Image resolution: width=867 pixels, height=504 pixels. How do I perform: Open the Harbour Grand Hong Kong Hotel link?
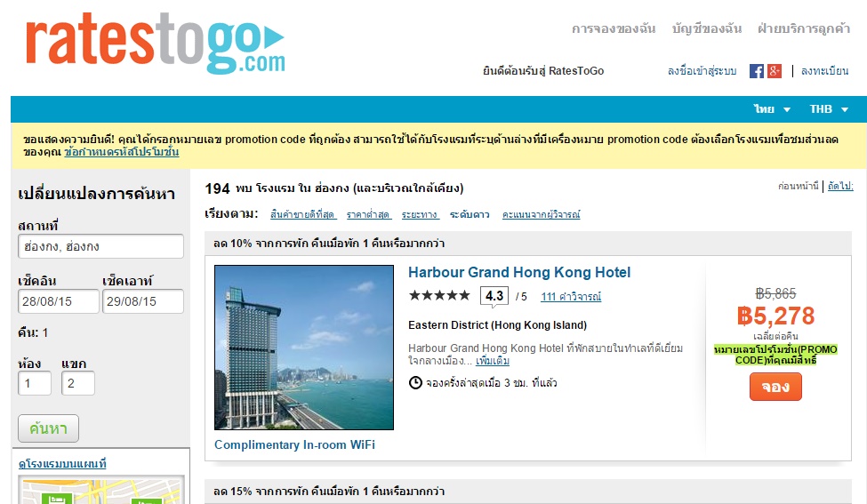click(x=519, y=273)
